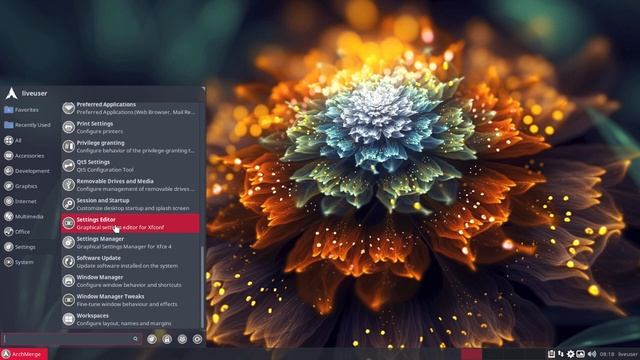Image resolution: width=640 pixels, height=360 pixels.
Task: Launch Qt5 Settings via its icon
Action: [x=69, y=166]
